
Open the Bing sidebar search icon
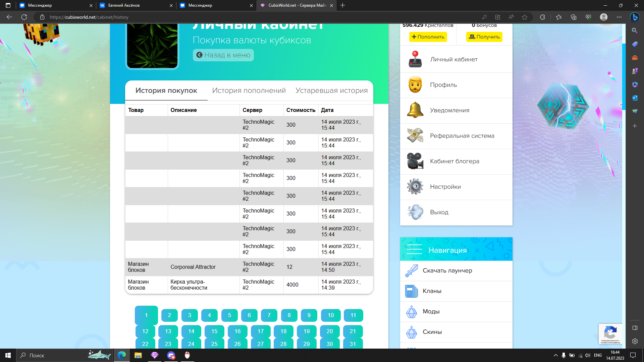[x=634, y=31]
